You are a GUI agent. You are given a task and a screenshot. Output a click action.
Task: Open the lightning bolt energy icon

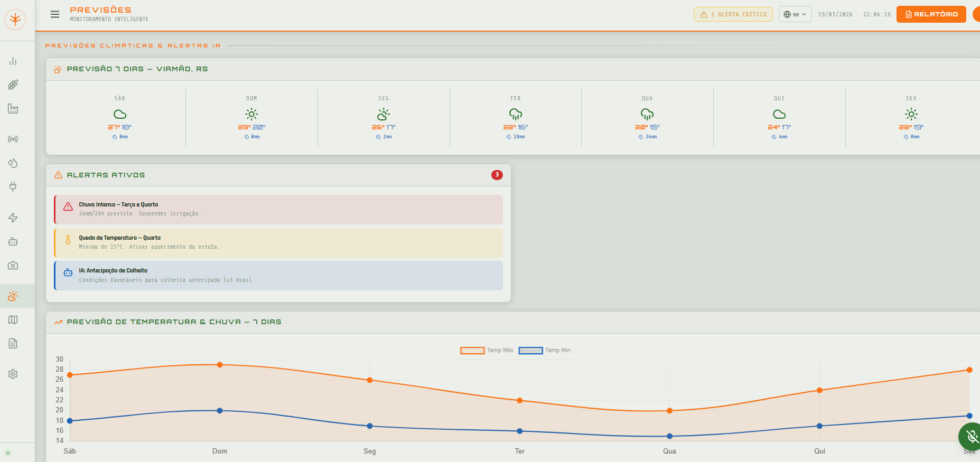[x=13, y=218]
